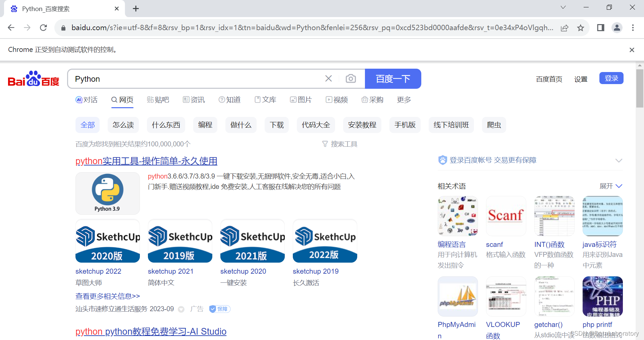Viewport: 644px width, 340px height.
Task: Switch to the 图片 tab
Action: [x=301, y=100]
